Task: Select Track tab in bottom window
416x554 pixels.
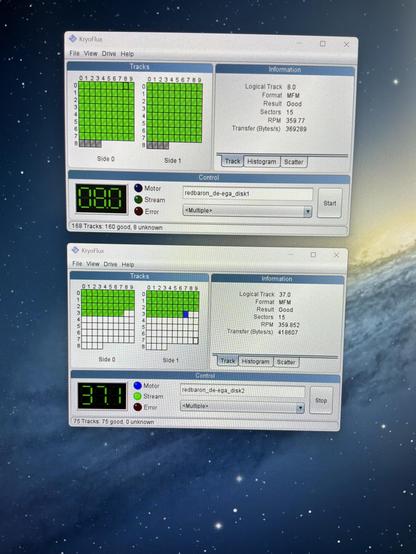Action: 227,361
